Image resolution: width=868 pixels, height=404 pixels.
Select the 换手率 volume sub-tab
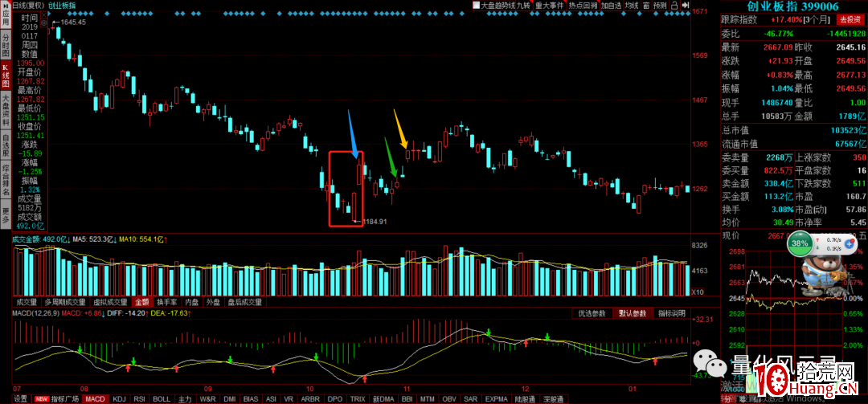(x=166, y=302)
